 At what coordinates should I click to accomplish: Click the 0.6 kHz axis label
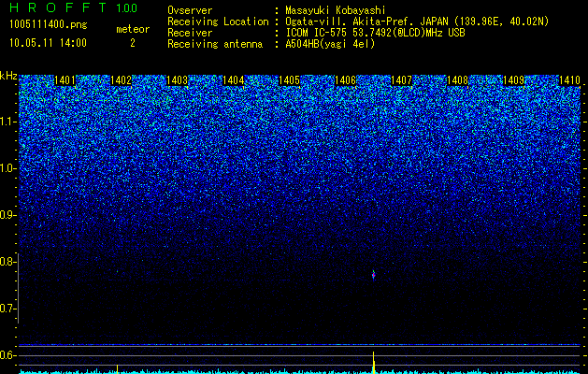(8, 355)
